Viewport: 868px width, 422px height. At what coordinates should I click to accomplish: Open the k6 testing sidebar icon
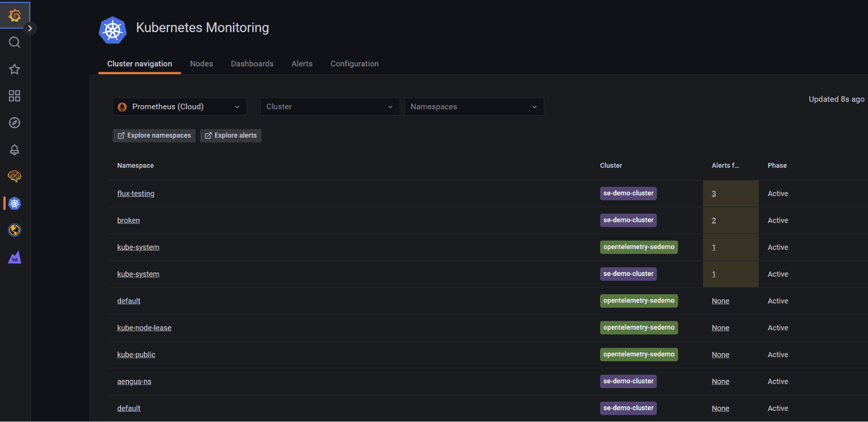14,257
